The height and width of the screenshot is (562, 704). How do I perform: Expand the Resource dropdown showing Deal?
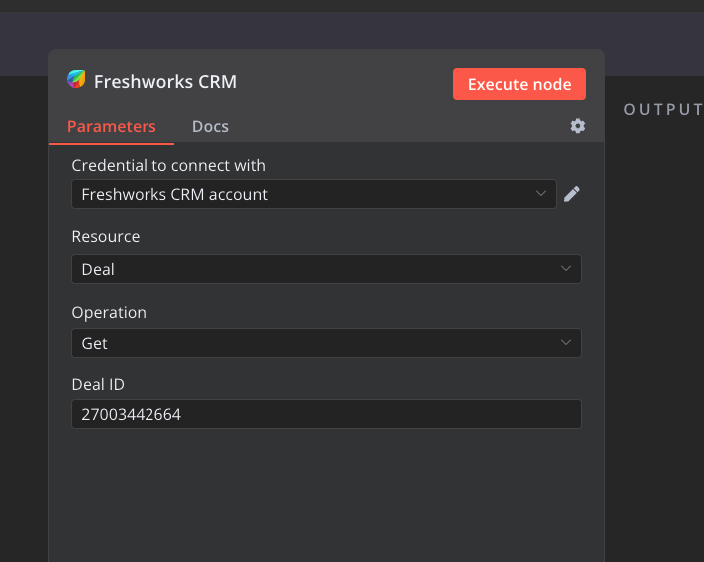[326, 269]
